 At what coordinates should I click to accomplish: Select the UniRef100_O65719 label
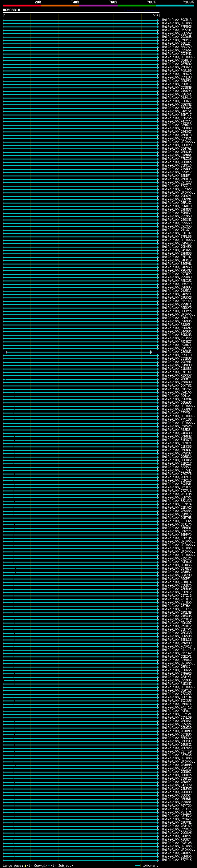click(176, 284)
